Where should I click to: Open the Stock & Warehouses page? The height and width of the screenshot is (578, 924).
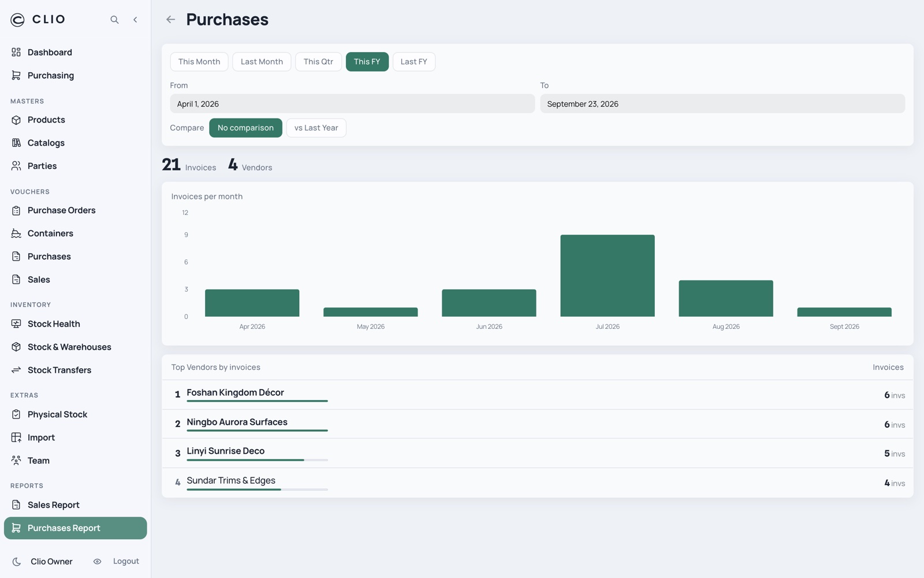pyautogui.click(x=76, y=347)
